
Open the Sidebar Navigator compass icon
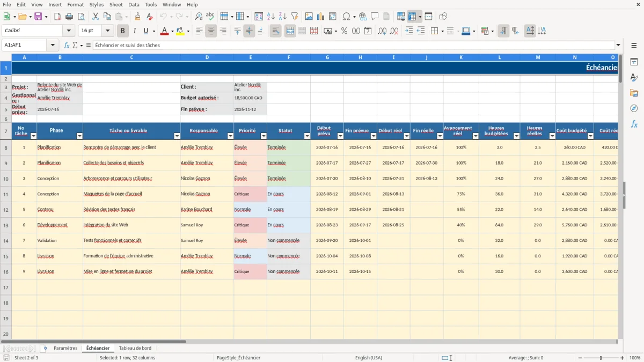tap(634, 108)
